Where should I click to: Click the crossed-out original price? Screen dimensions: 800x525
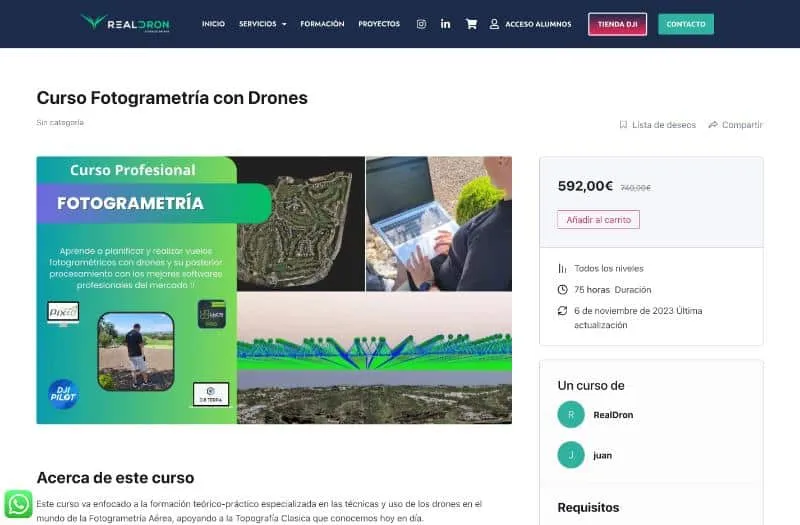click(635, 188)
